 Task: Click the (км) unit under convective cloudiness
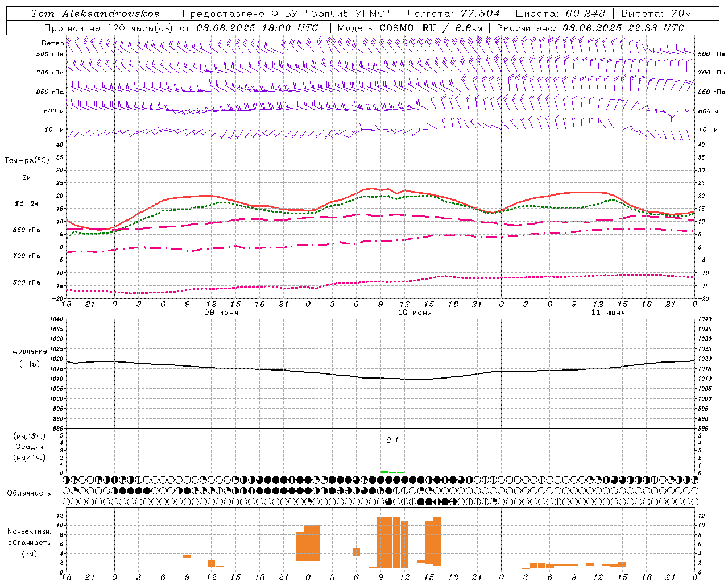click(x=29, y=554)
